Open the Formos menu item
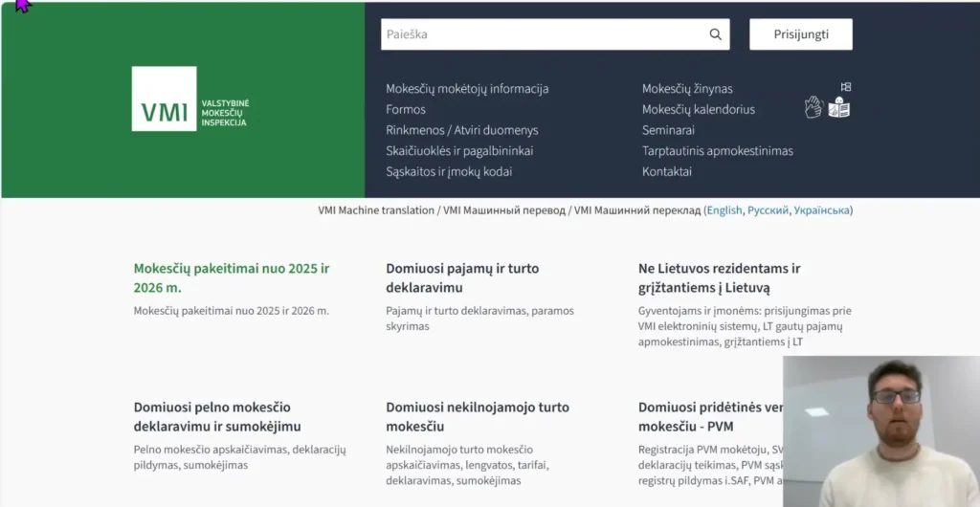The height and width of the screenshot is (507, 980). click(406, 109)
